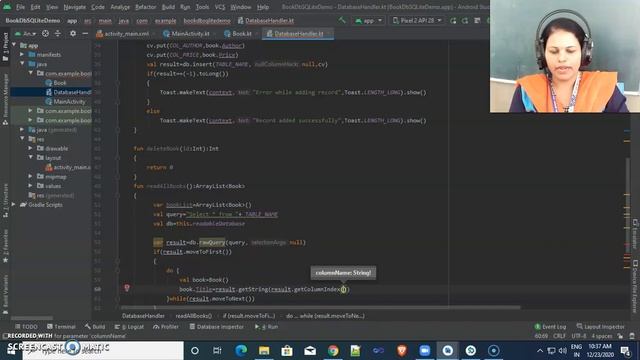Toggle the Build Variants side panel
640x360 pixels.
(5, 294)
